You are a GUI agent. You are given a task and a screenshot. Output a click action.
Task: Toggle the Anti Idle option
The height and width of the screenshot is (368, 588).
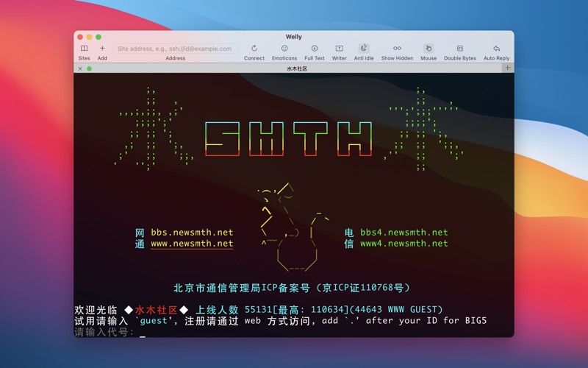pyautogui.click(x=364, y=52)
